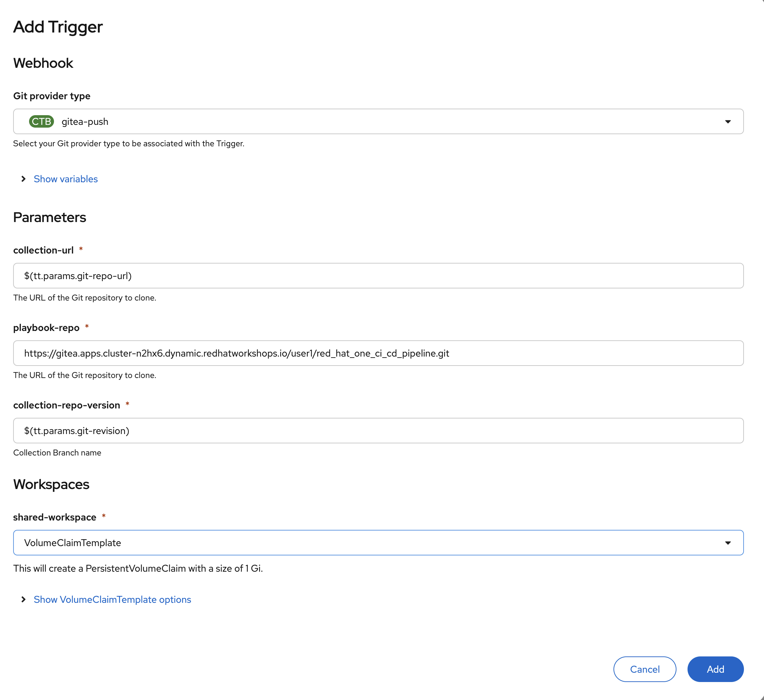
Task: Click the Parameters section heading
Action: tap(49, 217)
